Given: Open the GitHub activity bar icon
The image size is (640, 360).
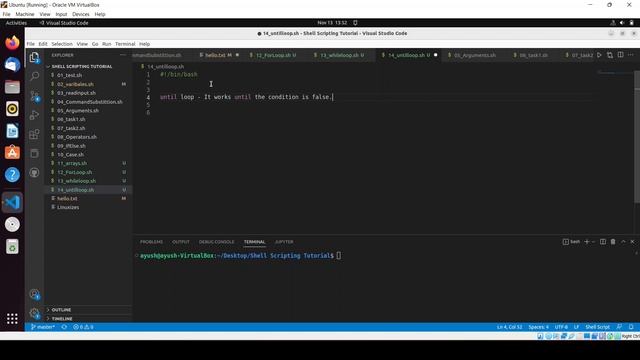Looking at the screenshot, I should [x=35, y=173].
